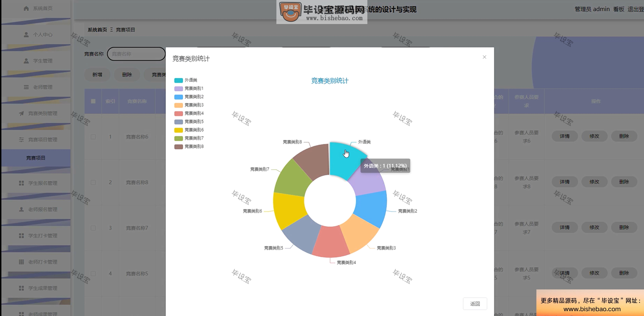Click the red 竞赛类别4 pie slice
Viewport: 644px width, 316px height.
pos(330,242)
